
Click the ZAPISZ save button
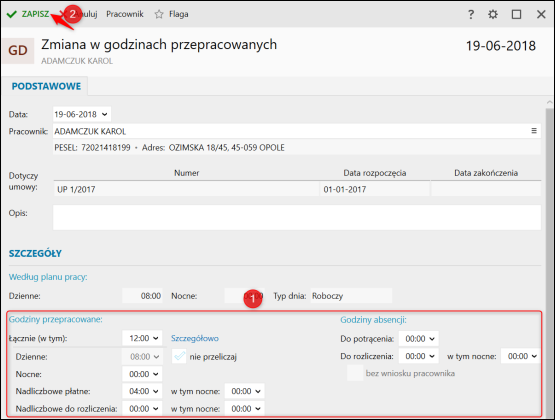35,14
